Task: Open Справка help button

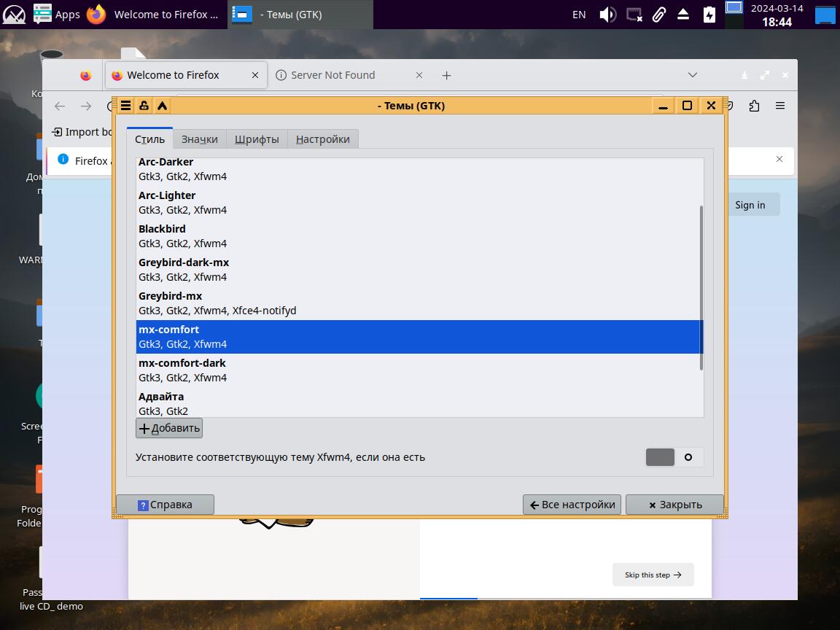Action: [x=165, y=505]
